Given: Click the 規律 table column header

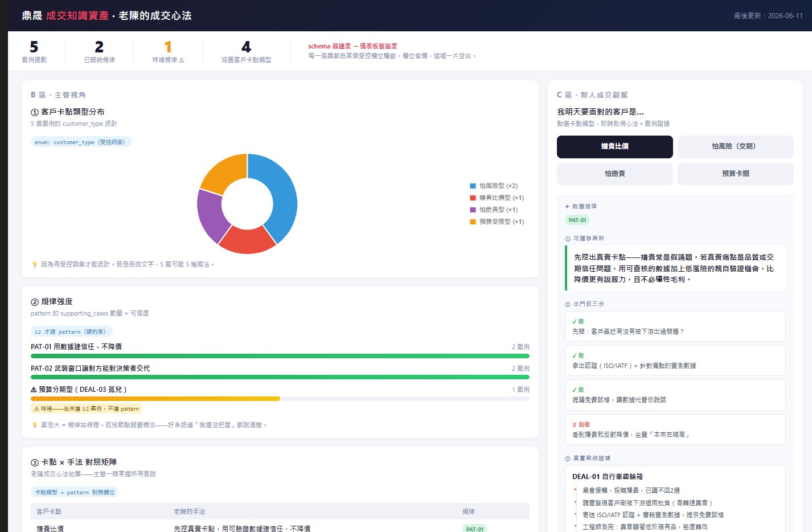Looking at the screenshot, I should pyautogui.click(x=469, y=511).
